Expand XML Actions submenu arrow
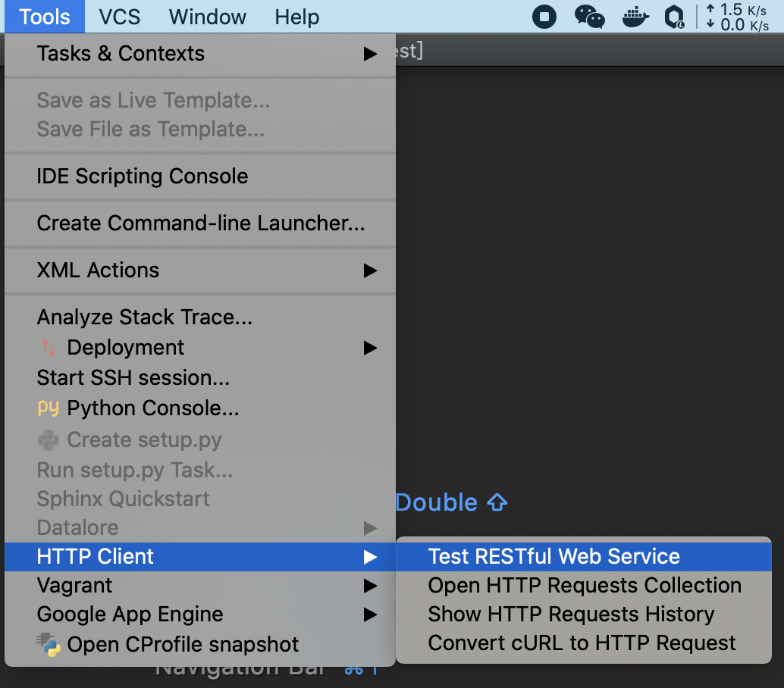Image resolution: width=784 pixels, height=688 pixels. 370,271
